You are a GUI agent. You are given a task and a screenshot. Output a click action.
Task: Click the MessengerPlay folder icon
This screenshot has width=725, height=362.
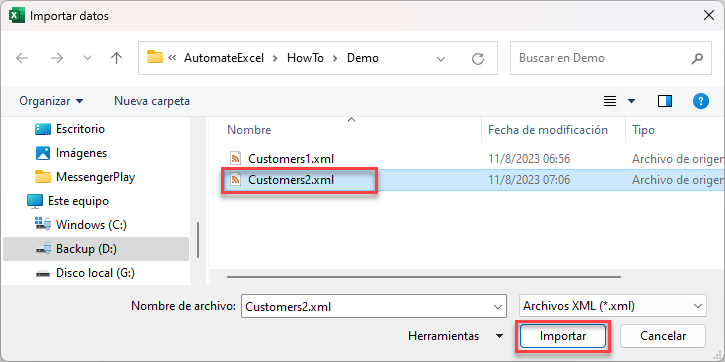[43, 177]
